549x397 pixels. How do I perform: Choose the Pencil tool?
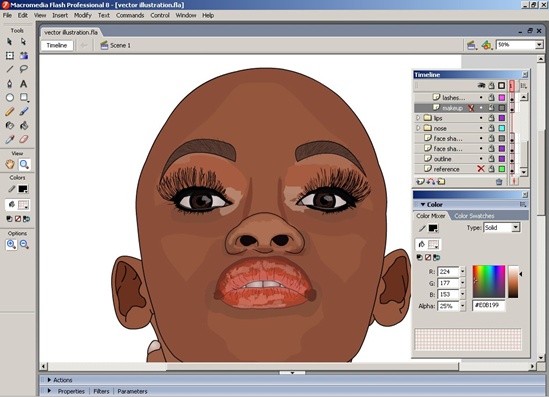point(9,112)
